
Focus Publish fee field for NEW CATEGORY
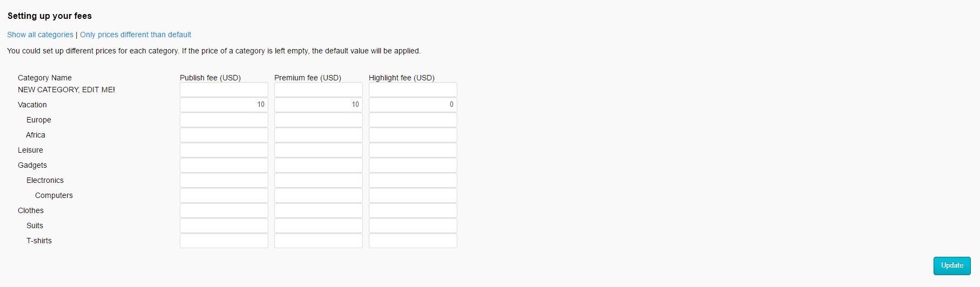coord(224,90)
